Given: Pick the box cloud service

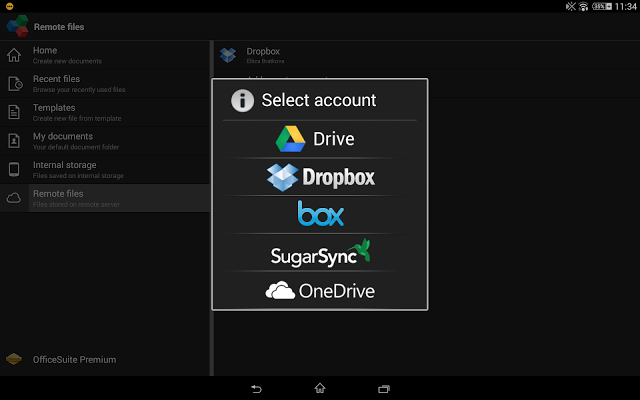Looking at the screenshot, I should click(320, 214).
